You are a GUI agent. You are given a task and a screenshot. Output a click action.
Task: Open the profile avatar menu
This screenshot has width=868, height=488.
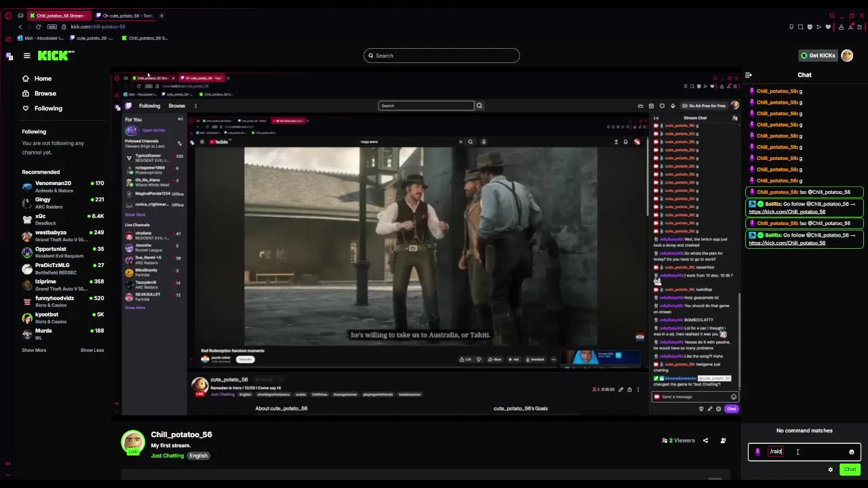pos(847,56)
